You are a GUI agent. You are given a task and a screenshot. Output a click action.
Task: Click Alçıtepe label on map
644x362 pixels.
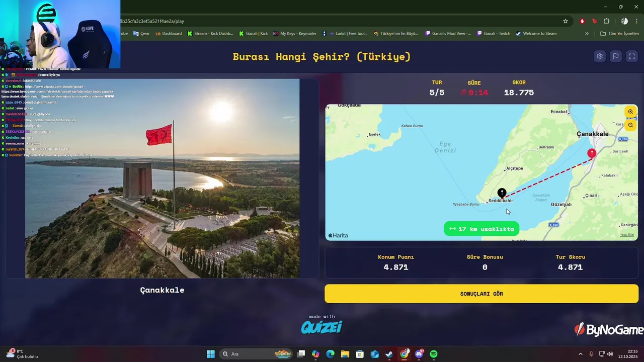pos(515,168)
